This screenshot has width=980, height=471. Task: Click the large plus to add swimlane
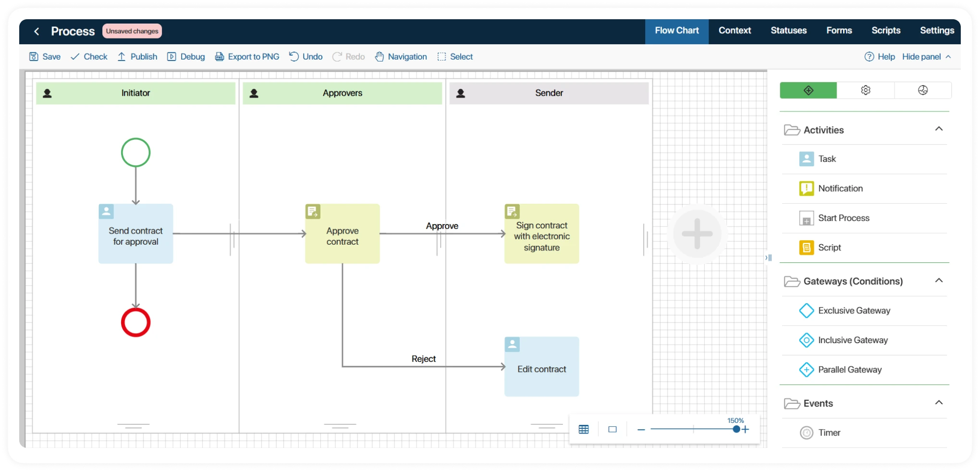point(697,234)
